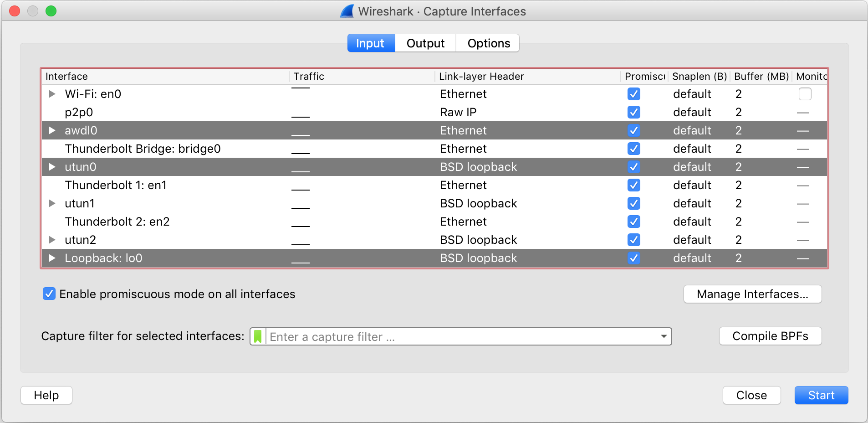Screen dimensions: 868x423
Task: Click the Buffer (MB) column header
Action: click(761, 76)
